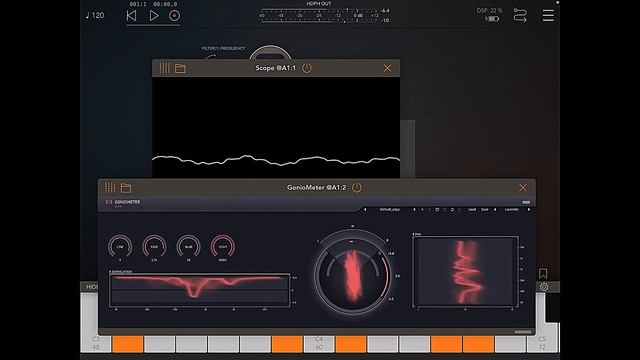Open preset folder in Scope window
Screen dimensions: 640x360
point(180,68)
